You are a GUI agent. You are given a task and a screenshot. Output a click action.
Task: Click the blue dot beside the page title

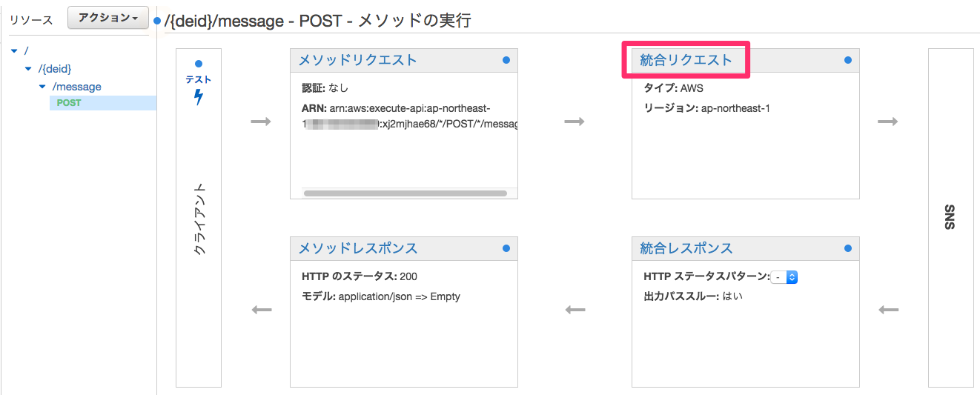click(157, 21)
